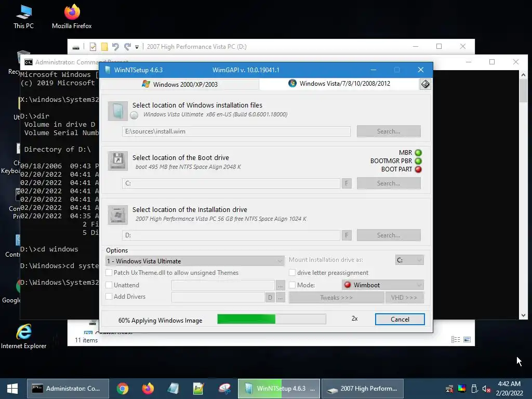Click the Add Drivers browse ellipsis button
Image resolution: width=532 pixels, height=399 pixels.
280,298
